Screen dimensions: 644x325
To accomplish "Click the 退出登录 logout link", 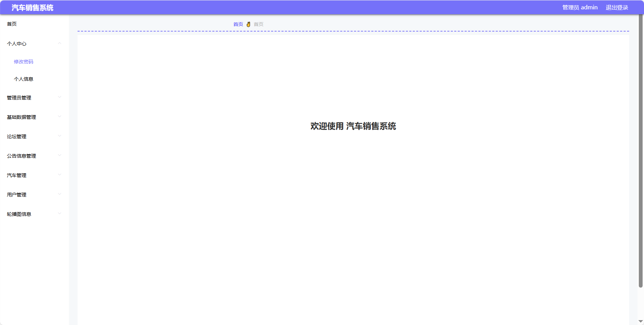I will coord(617,8).
